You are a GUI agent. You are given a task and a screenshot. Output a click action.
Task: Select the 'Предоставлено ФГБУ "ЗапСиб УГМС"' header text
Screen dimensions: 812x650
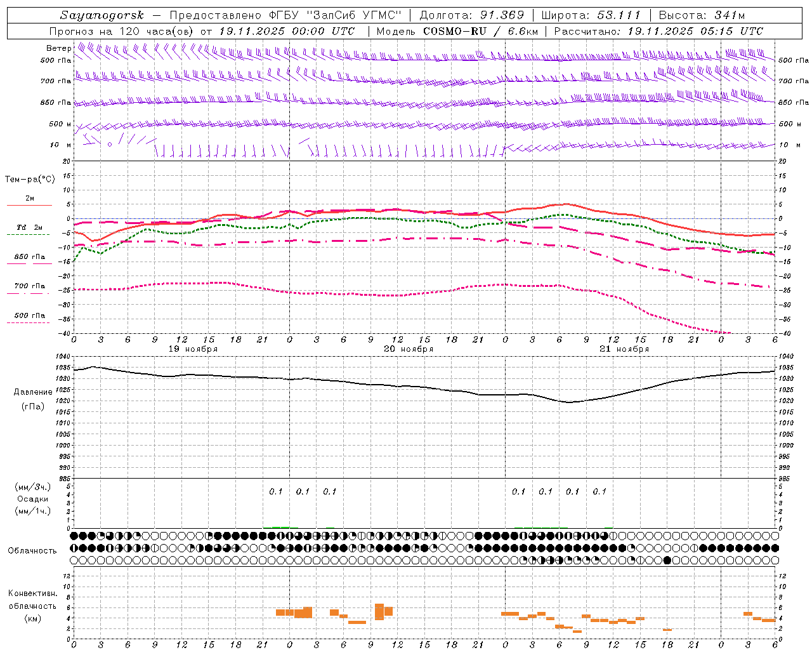point(286,15)
